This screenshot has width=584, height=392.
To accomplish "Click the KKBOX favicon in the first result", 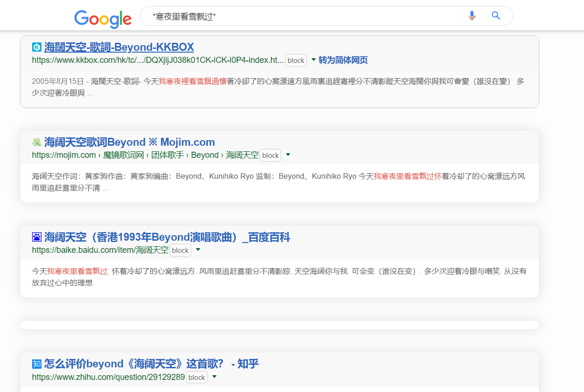I will 37,47.
